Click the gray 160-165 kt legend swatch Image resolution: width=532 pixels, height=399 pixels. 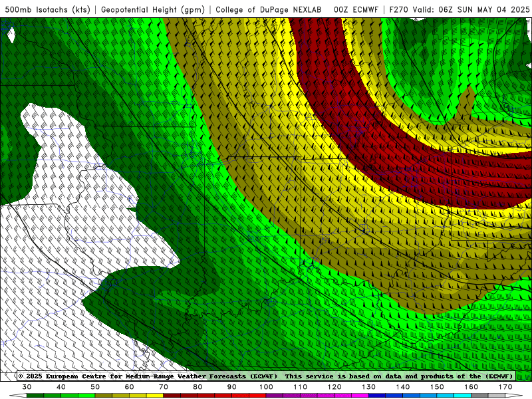point(479,396)
